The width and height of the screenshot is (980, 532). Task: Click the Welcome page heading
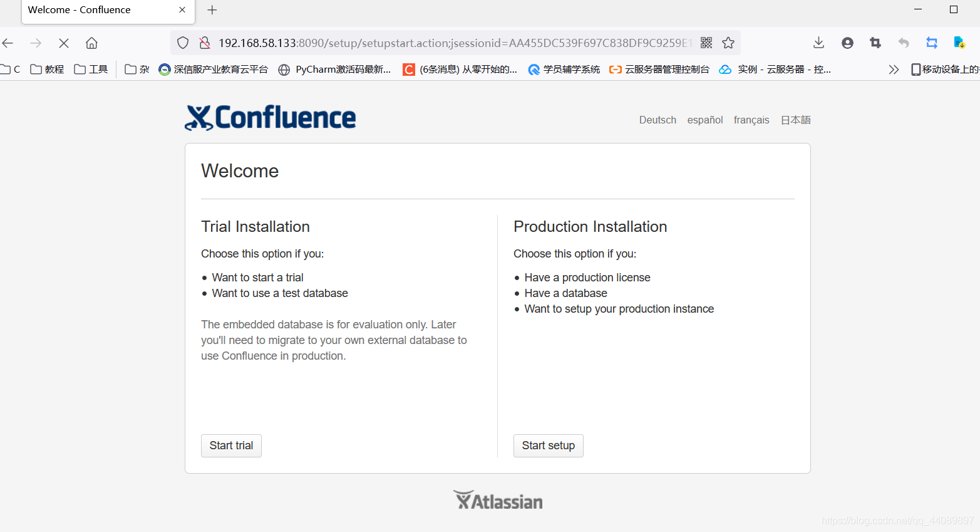coord(240,171)
